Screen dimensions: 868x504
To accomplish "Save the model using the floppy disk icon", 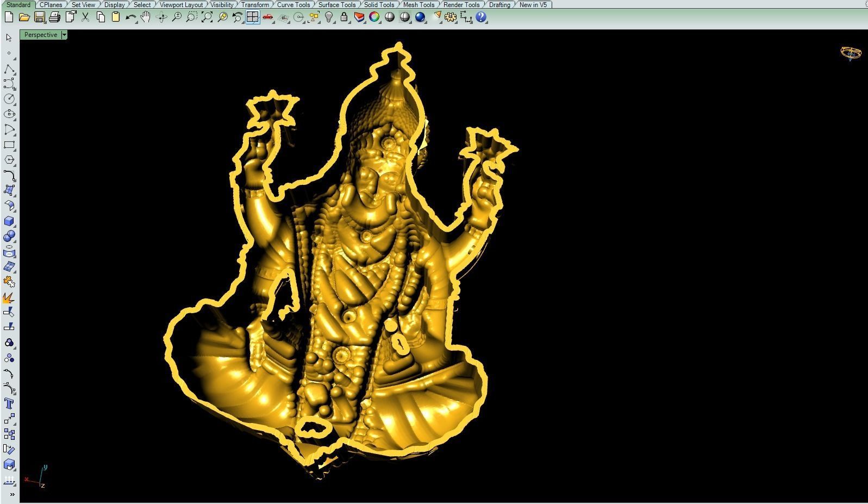I will pyautogui.click(x=39, y=17).
